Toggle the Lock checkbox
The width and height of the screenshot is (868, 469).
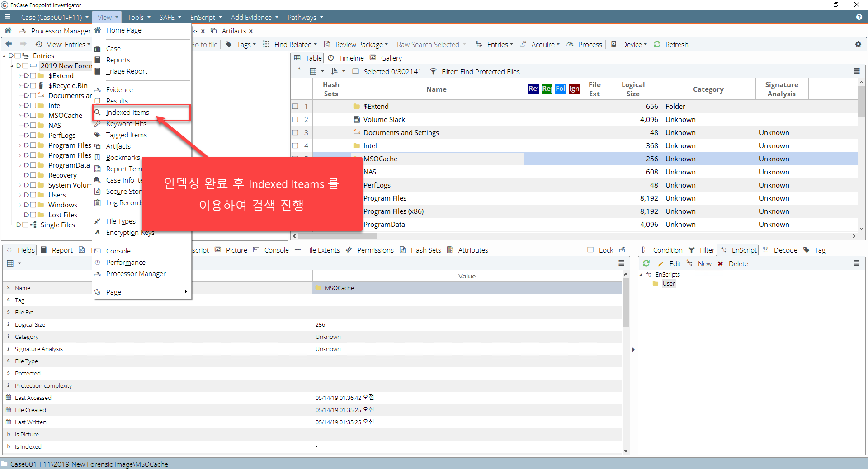(x=590, y=250)
